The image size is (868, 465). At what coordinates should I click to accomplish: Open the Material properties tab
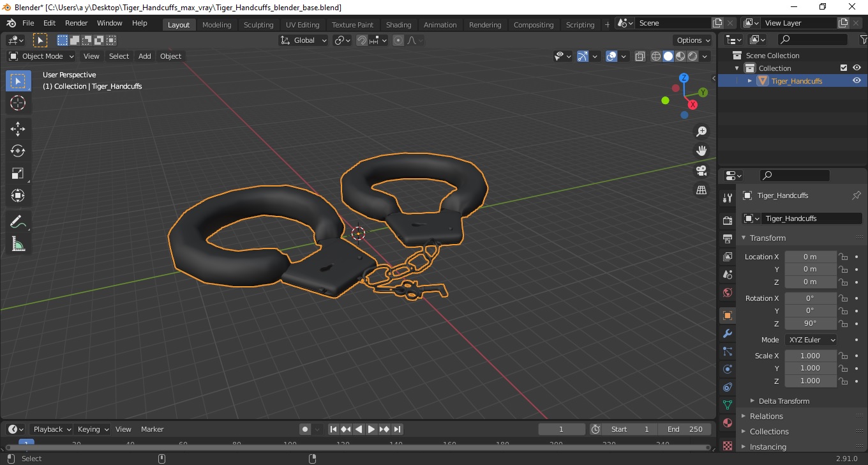(727, 423)
